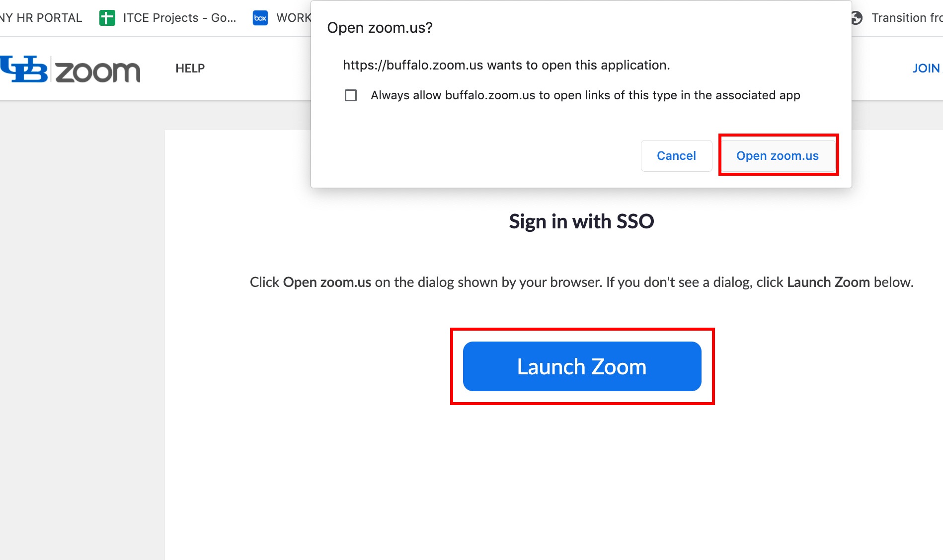This screenshot has height=560, width=943.
Task: Click the gray zoom wordmark logo
Action: click(98, 71)
